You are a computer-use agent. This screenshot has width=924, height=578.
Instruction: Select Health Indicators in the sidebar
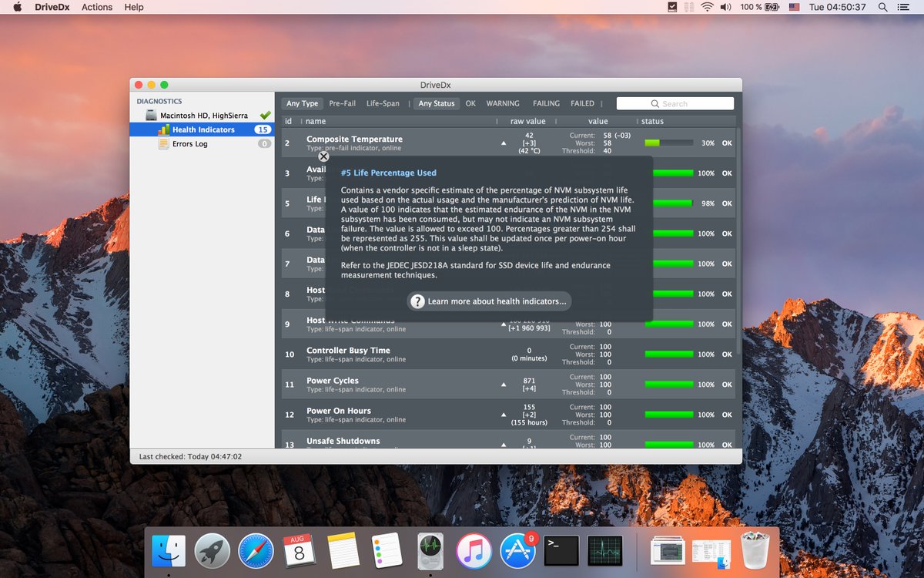(x=202, y=129)
